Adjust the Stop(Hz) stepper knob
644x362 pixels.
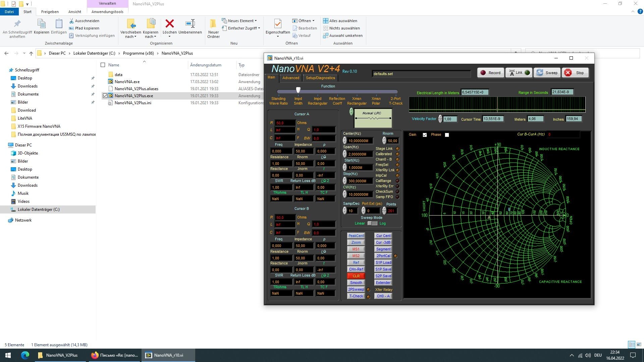click(x=344, y=181)
